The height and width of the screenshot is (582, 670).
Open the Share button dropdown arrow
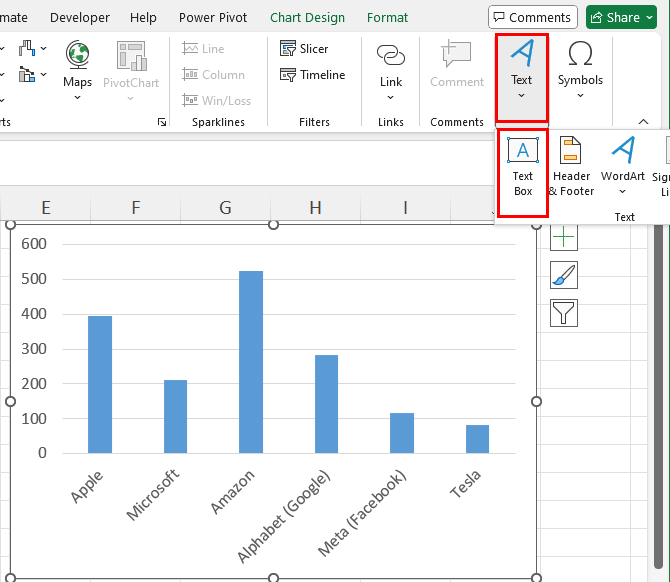tap(649, 18)
